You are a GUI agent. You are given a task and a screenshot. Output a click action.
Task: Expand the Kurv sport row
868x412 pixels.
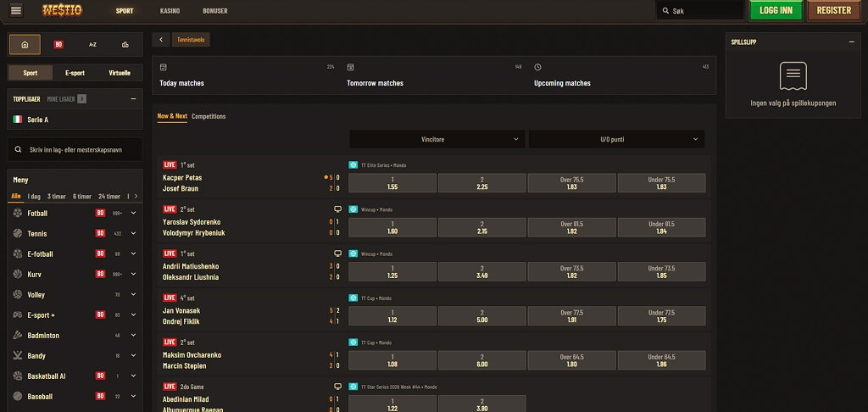(x=133, y=274)
